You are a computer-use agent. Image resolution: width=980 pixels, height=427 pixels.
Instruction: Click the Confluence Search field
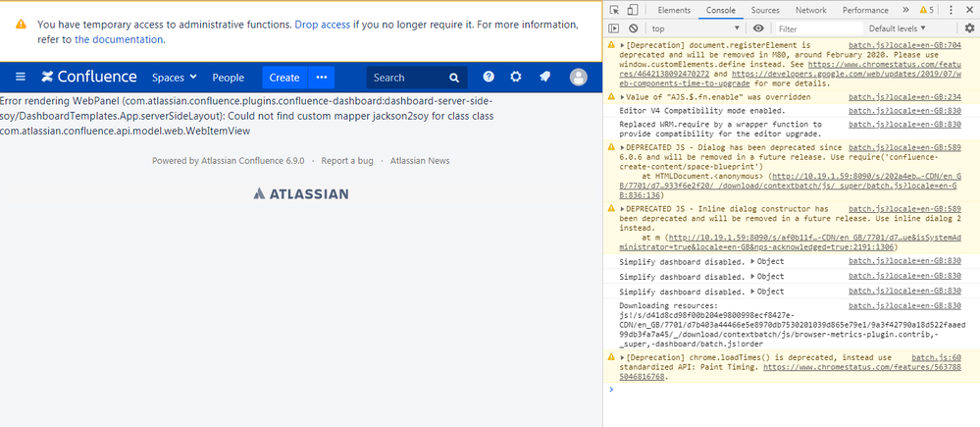(x=417, y=78)
